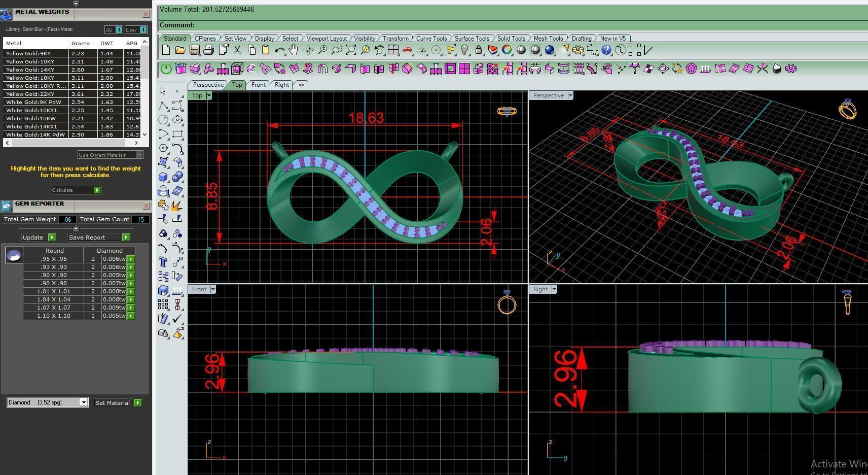Select the Zoom Extents icon
Viewport: 868px width, 475px height.
(350, 50)
